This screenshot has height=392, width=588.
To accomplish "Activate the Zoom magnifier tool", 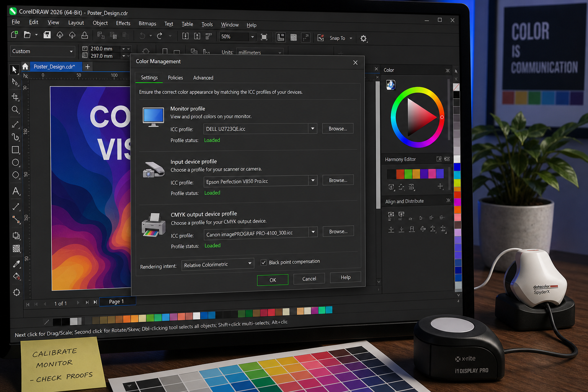I will (x=15, y=110).
